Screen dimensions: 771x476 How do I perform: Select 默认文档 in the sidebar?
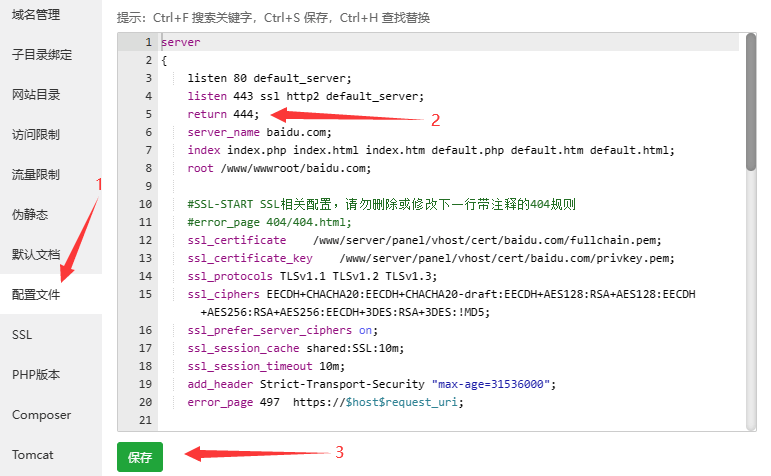36,255
